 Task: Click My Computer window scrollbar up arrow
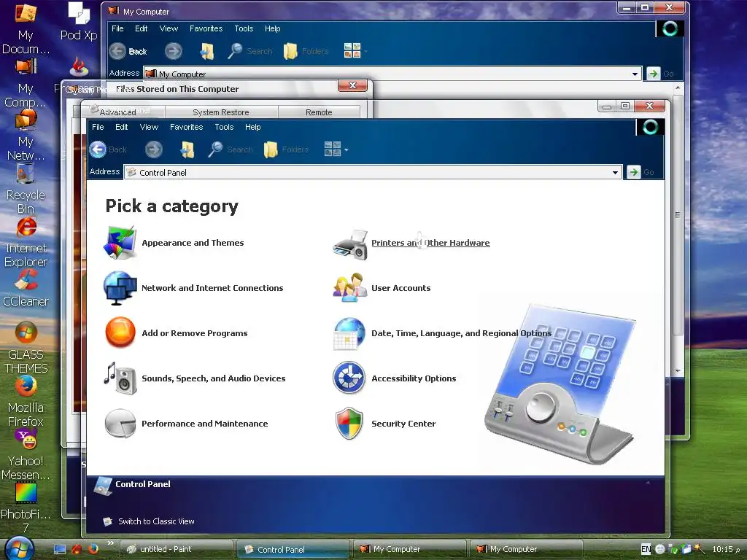click(678, 87)
